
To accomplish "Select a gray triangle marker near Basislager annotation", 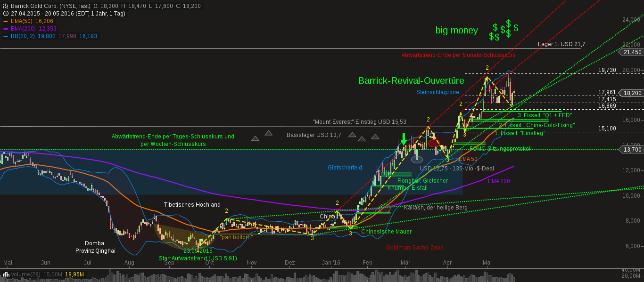I will coord(352,135).
